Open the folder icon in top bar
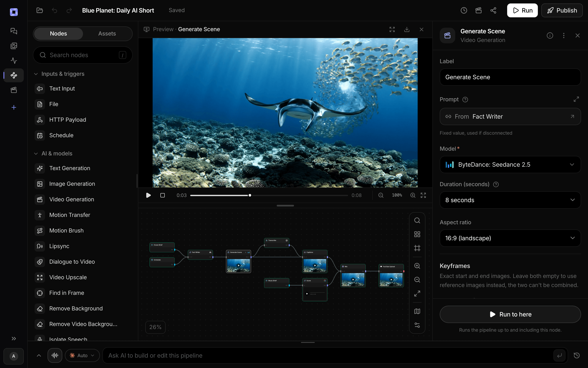This screenshot has height=368, width=588. [x=40, y=10]
